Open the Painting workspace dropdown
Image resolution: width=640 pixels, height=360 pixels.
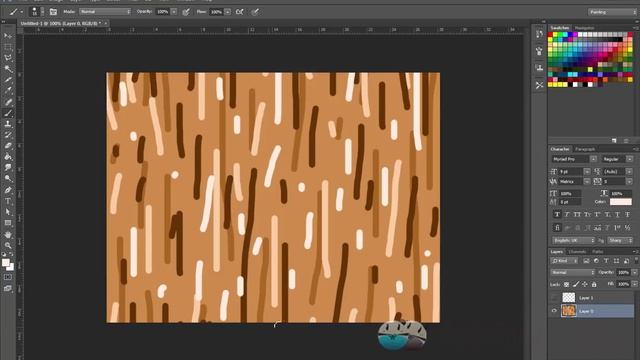[x=612, y=12]
